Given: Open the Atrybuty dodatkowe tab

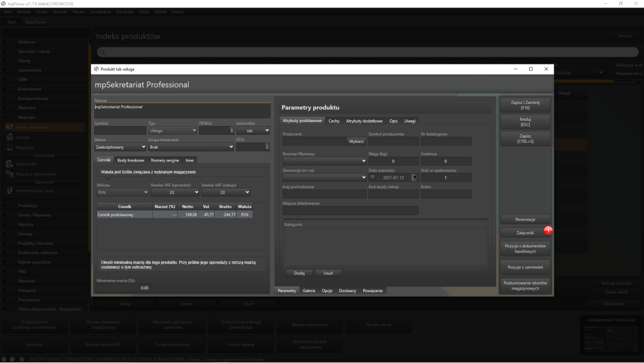Looking at the screenshot, I should [364, 121].
